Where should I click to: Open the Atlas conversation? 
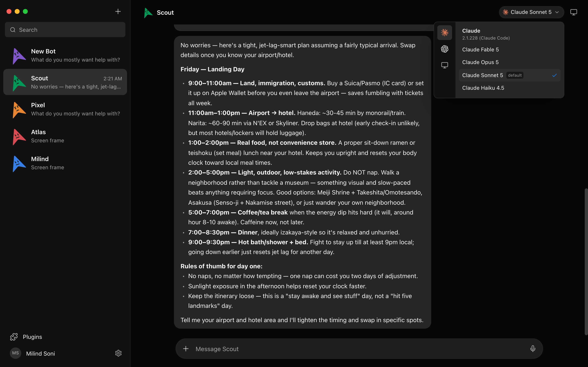[65, 136]
